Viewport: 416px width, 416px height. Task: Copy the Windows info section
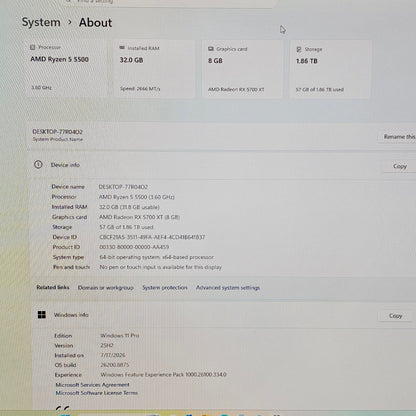click(395, 316)
